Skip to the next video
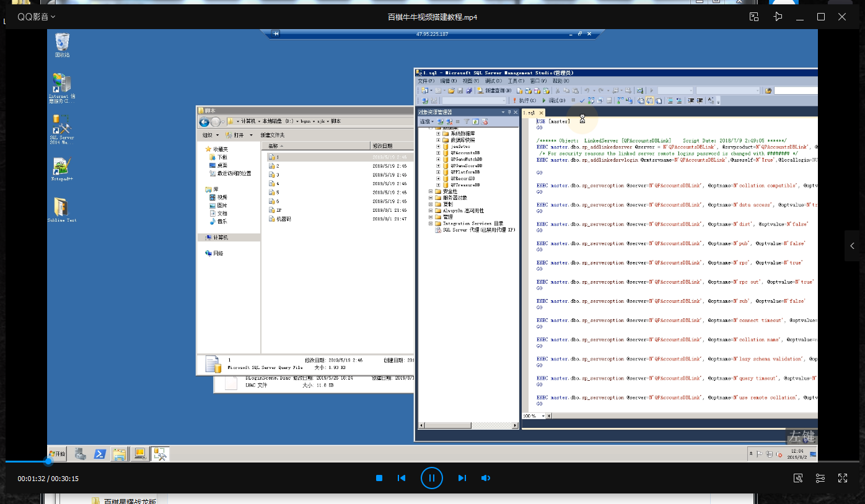Viewport: 865px width, 504px height. (x=462, y=478)
